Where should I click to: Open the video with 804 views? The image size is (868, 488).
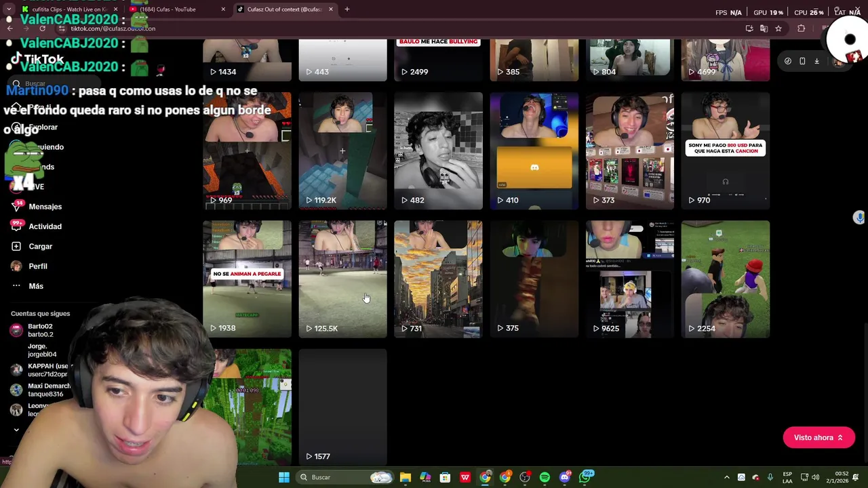(630, 60)
